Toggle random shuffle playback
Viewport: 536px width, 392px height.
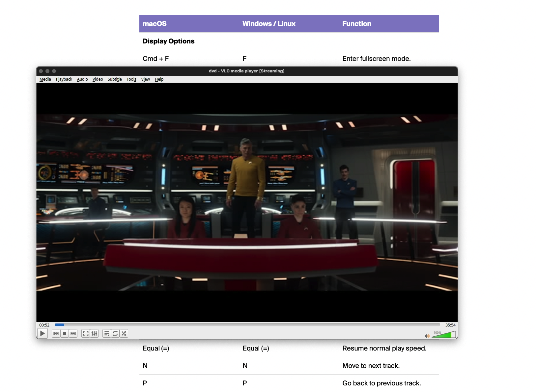click(x=124, y=333)
